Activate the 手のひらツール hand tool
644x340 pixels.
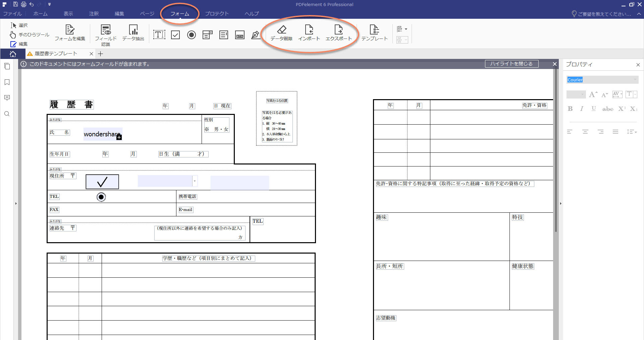[30, 35]
